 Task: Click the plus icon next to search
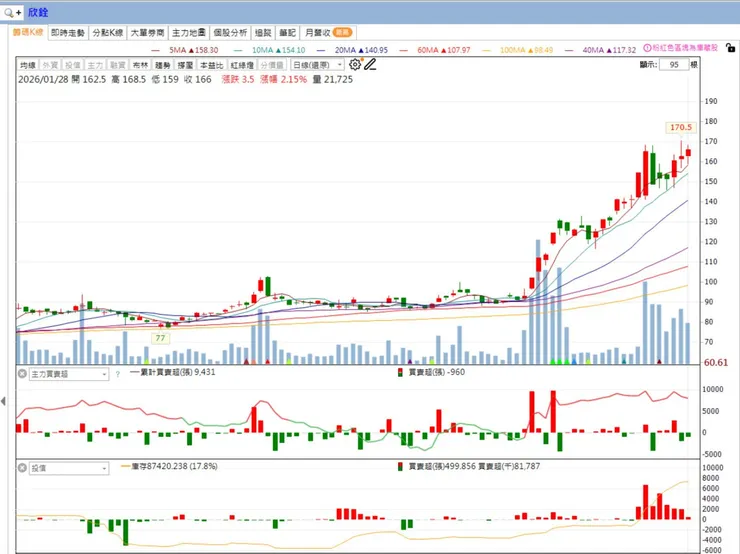point(18,13)
